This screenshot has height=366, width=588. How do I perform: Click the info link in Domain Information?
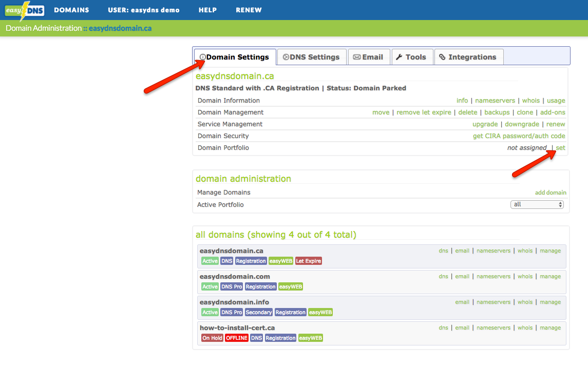click(x=462, y=101)
